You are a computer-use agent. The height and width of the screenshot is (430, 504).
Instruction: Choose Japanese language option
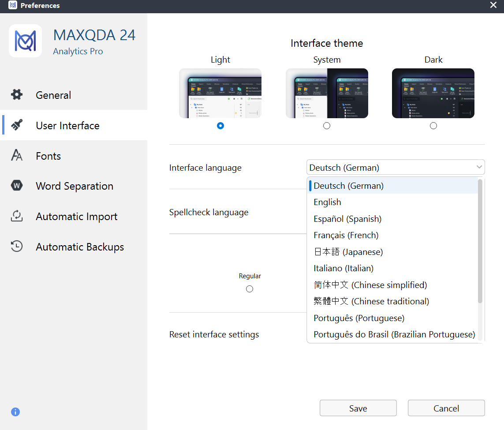pos(393,252)
